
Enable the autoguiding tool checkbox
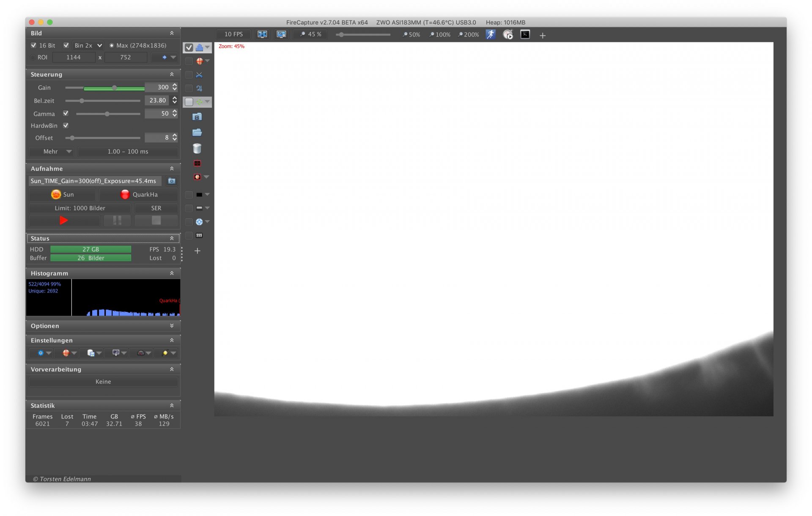tap(189, 102)
